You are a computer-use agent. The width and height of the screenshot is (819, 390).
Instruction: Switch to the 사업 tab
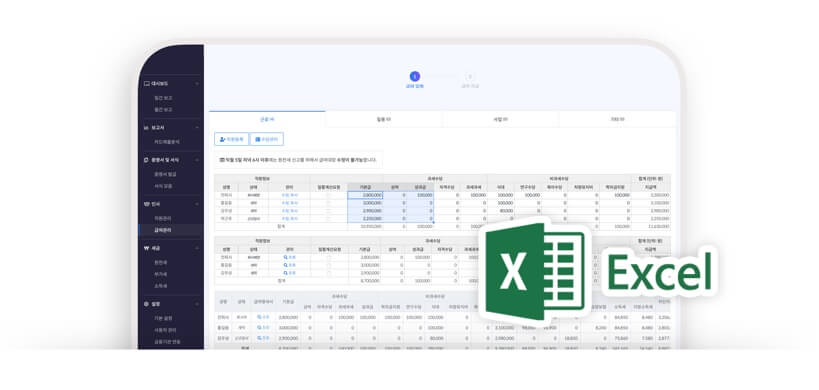(x=500, y=120)
